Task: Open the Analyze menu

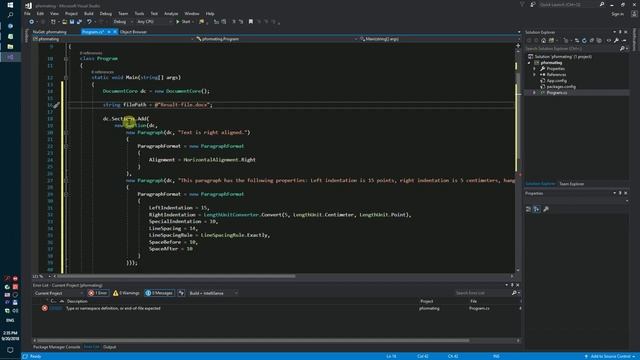Action: coord(171,13)
